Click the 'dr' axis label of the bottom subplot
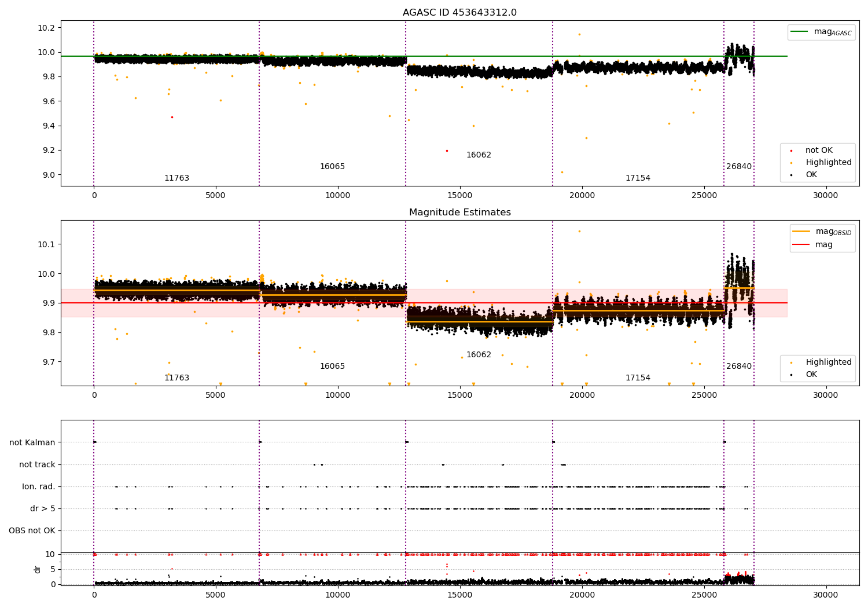The height and width of the screenshot is (608, 868). tap(38, 569)
